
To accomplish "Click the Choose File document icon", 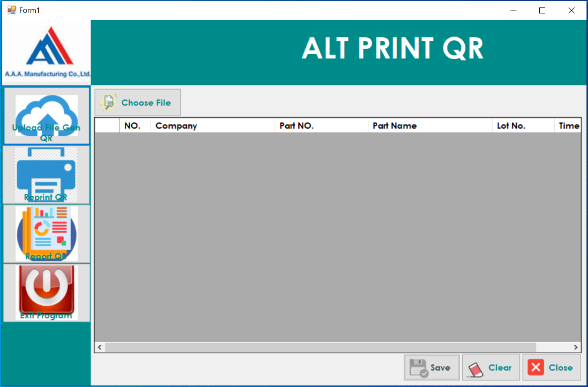I will click(x=108, y=102).
